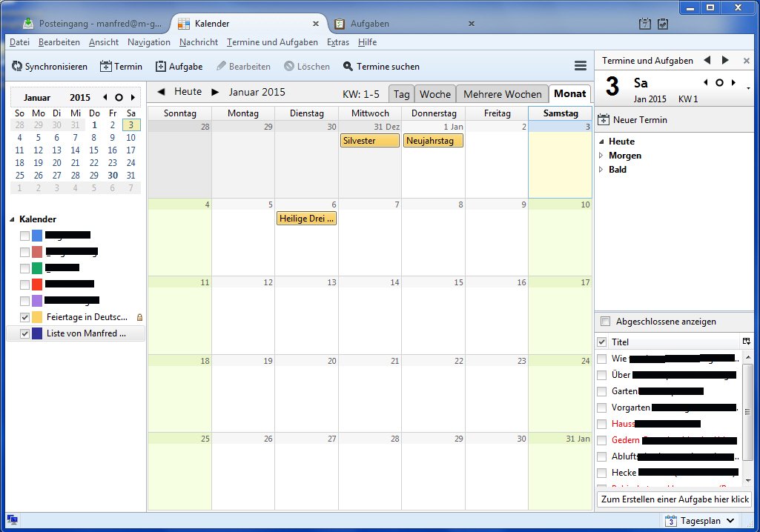Open the Ansicht menu
Viewport: 760px width, 532px height.
coord(104,42)
